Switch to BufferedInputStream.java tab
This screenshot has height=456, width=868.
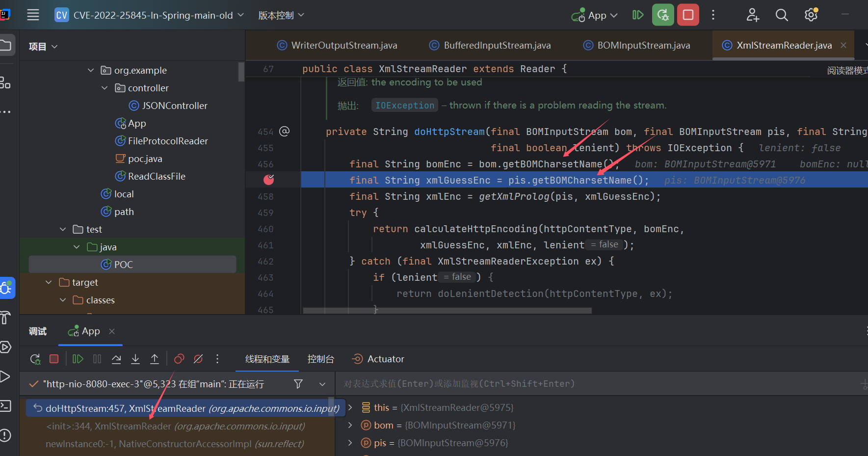coord(490,45)
